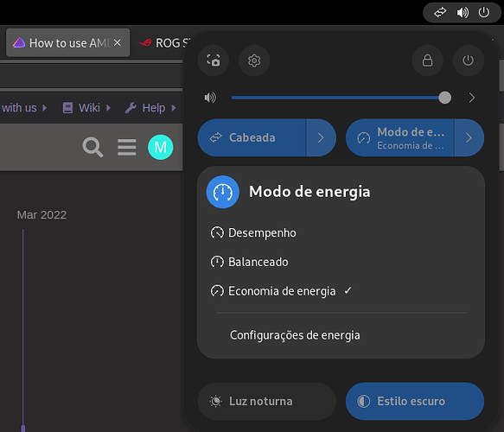Close the How to use AMD tab
Viewport: 504px width, 432px height.
(x=118, y=42)
